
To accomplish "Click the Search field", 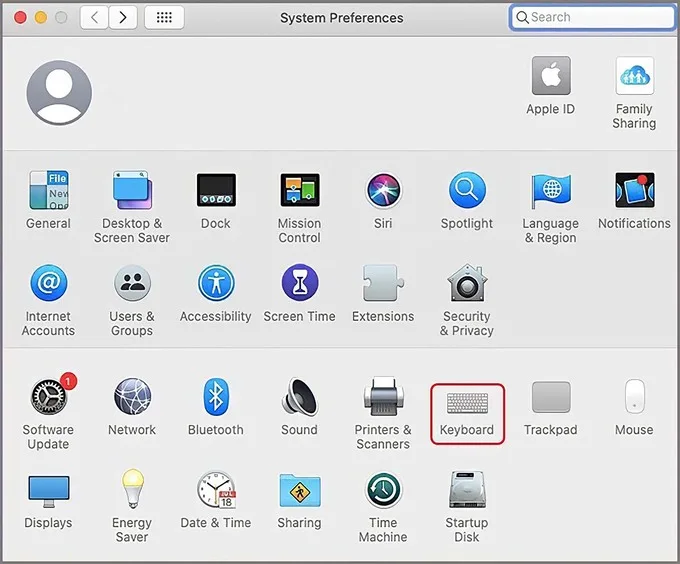I will point(592,17).
